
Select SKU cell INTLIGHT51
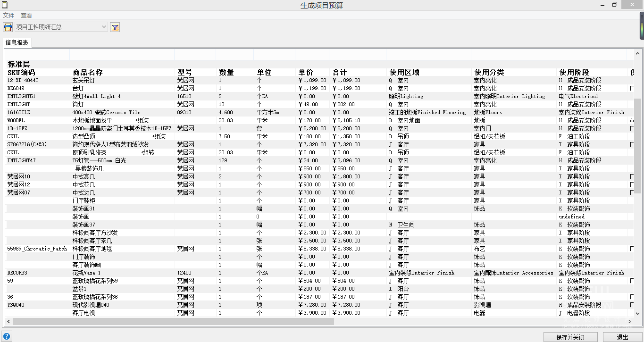[21, 96]
